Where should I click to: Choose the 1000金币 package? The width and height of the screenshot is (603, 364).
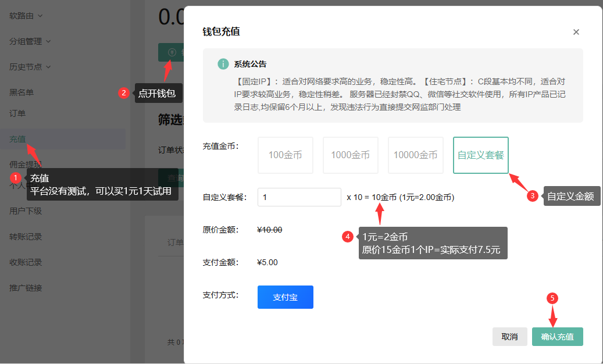350,155
